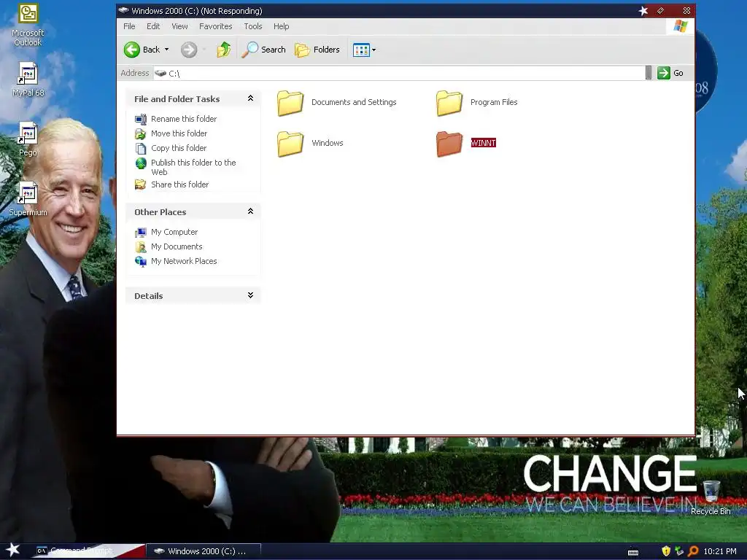Open the Back history dropdown arrow

(x=167, y=50)
